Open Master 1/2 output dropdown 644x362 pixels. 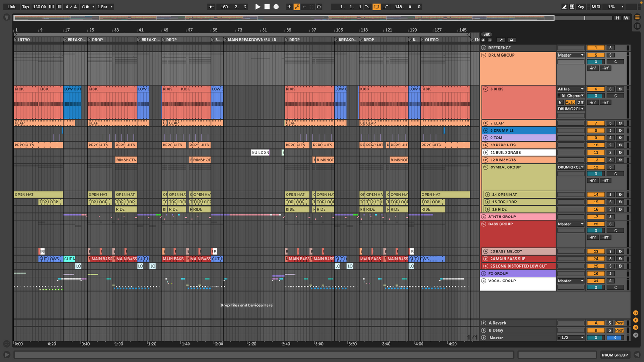pos(570,338)
